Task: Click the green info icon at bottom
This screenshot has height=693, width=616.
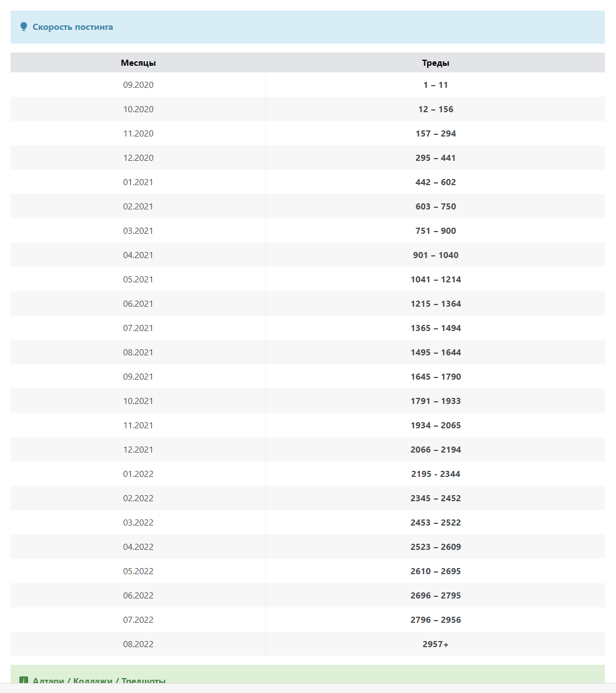Action: 24,681
